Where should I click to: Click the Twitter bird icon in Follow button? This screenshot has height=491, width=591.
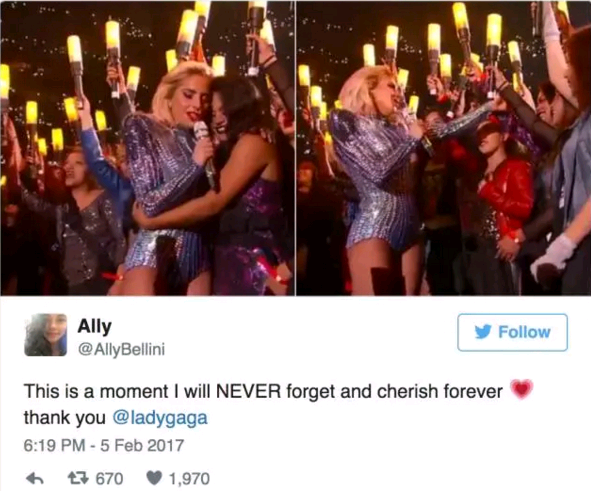(x=483, y=332)
